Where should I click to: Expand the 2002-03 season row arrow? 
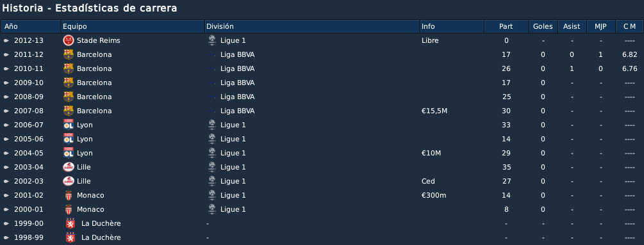click(x=6, y=182)
